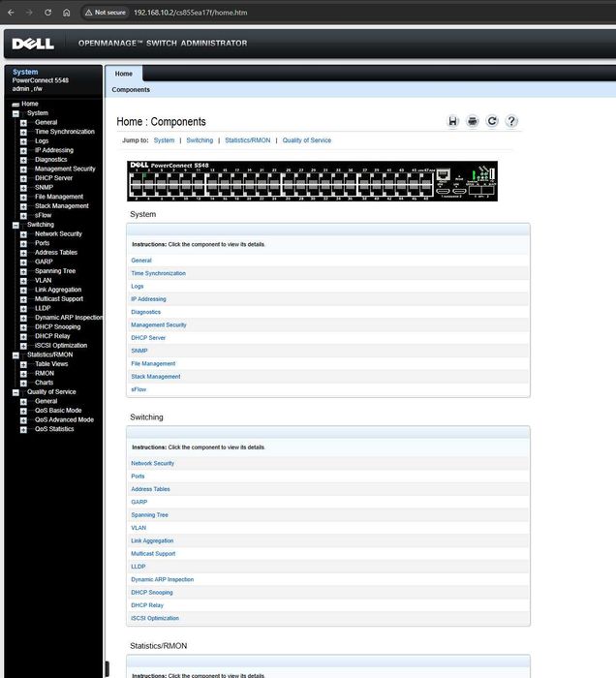The image size is (616, 678).
Task: Expand the Logs tree node
Action: [23, 141]
